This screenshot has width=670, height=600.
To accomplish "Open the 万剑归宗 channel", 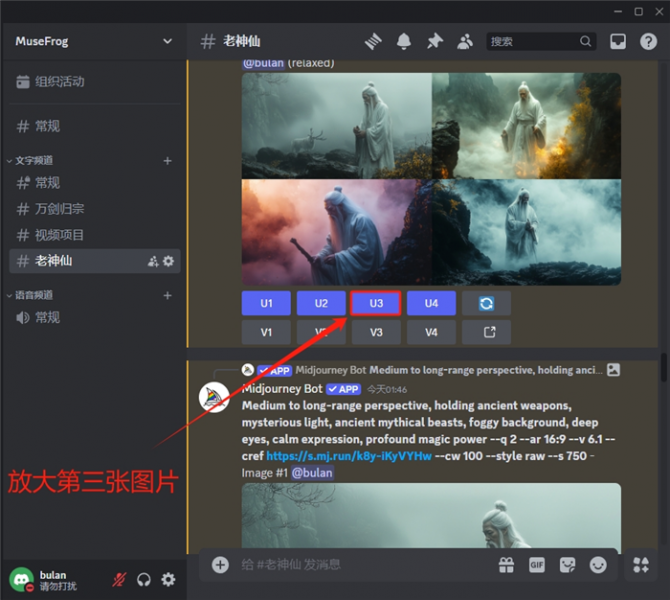I will (x=94, y=209).
